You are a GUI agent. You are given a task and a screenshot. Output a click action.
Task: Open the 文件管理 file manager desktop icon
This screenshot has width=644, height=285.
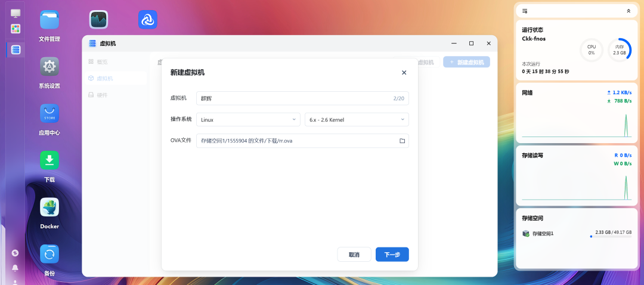pos(49,20)
